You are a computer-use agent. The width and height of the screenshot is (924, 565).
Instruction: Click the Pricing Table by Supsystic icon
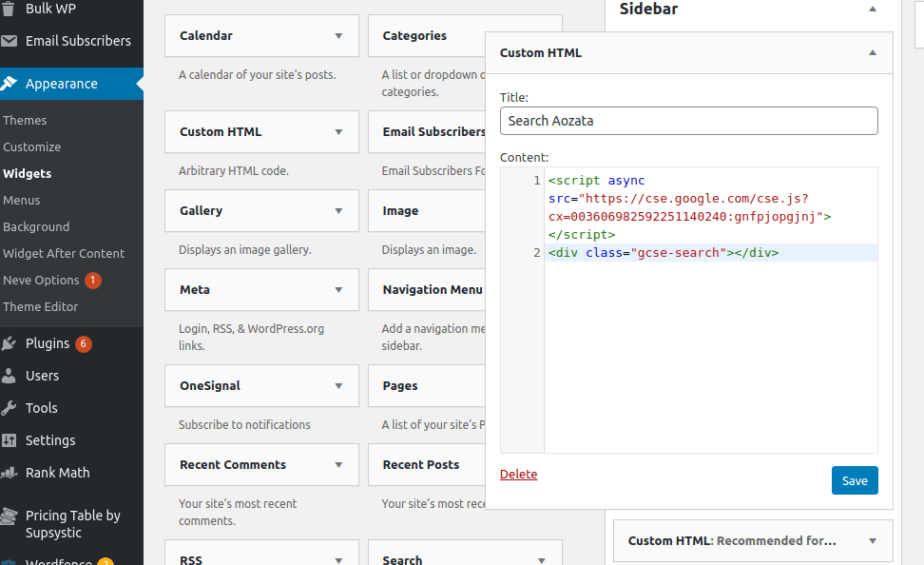click(10, 516)
